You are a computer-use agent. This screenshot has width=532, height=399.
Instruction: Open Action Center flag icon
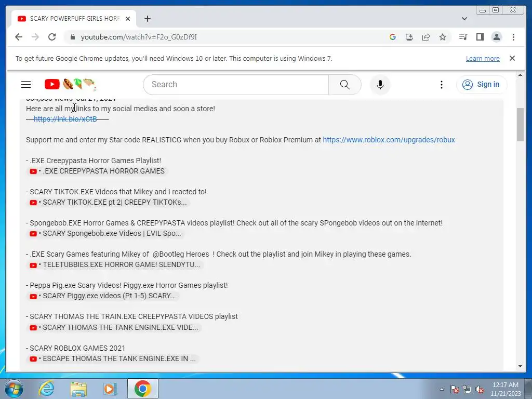point(455,389)
